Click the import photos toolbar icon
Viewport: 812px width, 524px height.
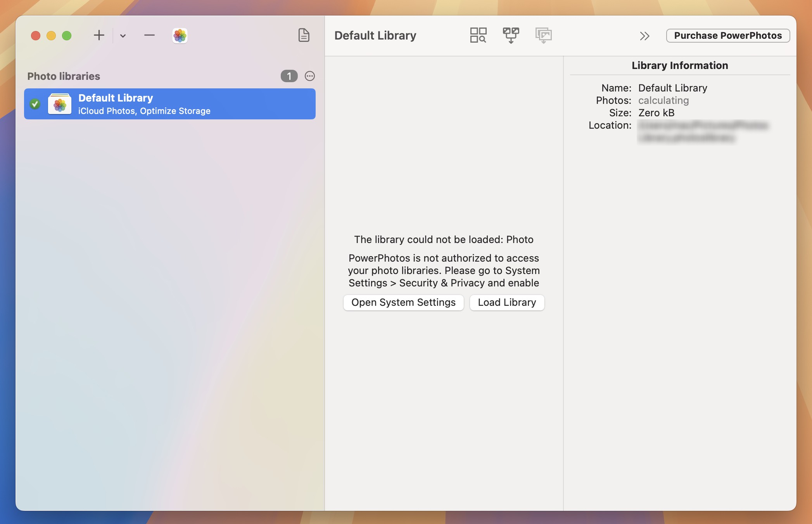pyautogui.click(x=543, y=35)
